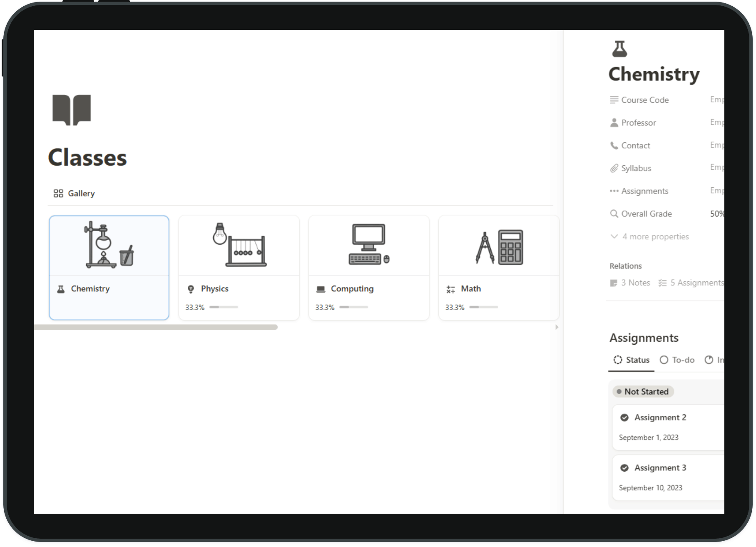Image resolution: width=756 pixels, height=547 pixels.
Task: Click the flask icon above Chemistry title
Action: click(x=619, y=49)
